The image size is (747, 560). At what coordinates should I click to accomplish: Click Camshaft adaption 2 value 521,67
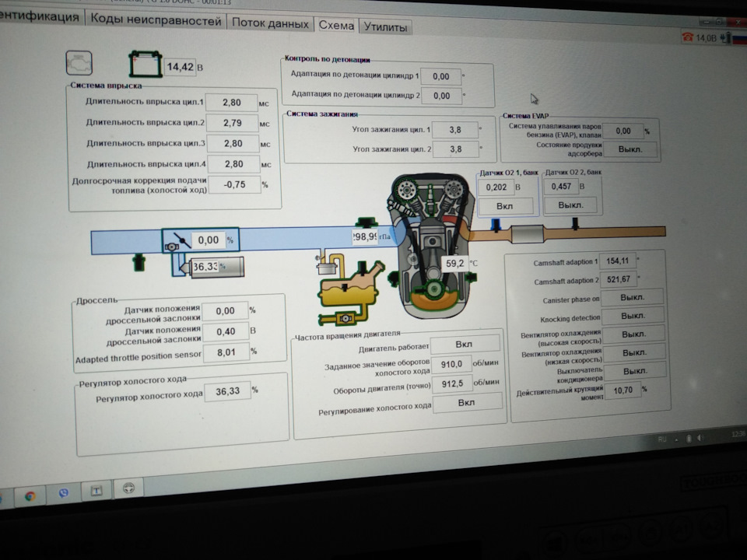(619, 279)
